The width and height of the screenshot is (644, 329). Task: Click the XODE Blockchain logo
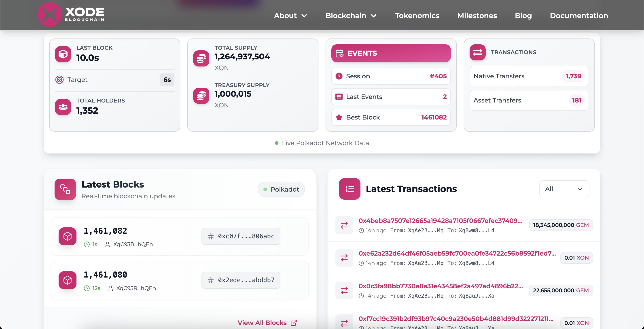pyautogui.click(x=71, y=15)
